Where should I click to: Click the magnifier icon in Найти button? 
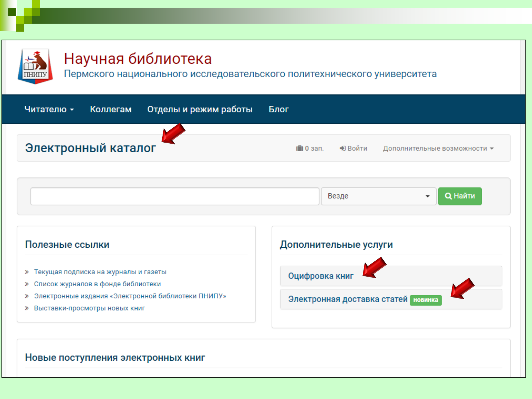[448, 196]
